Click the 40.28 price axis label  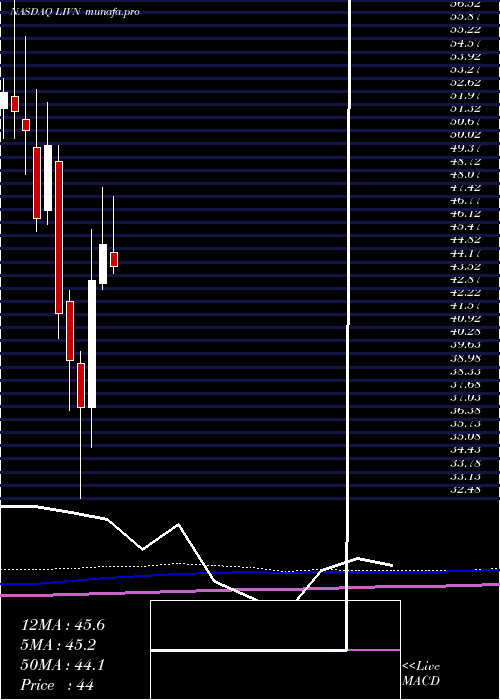tap(466, 332)
